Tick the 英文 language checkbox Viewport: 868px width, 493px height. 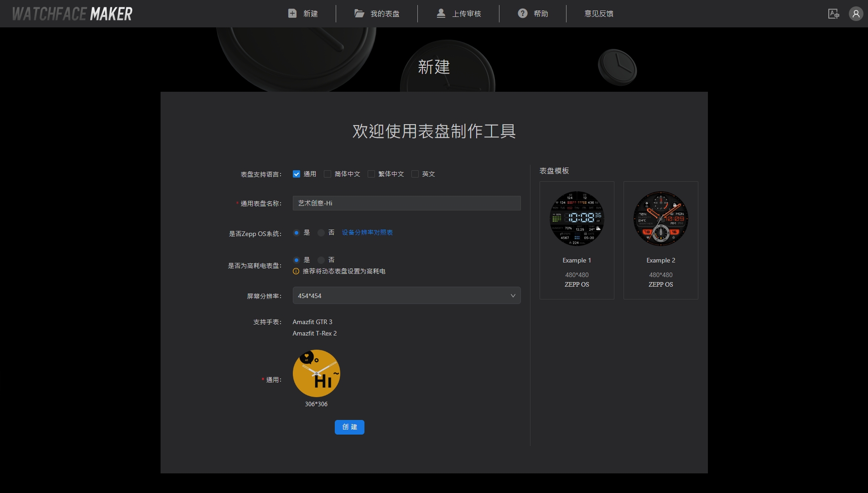[x=415, y=174]
